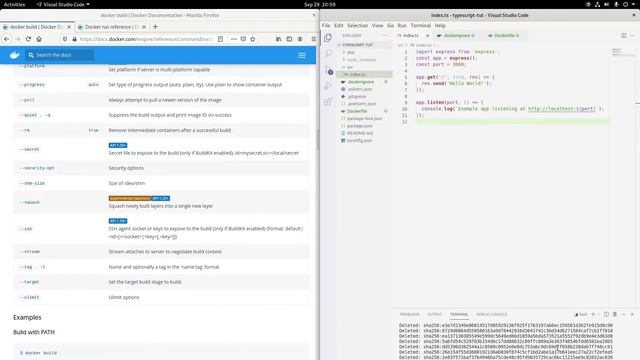Screen dimensions: 640x360
Task: Click the tracking protection shield icon
Action: point(65,39)
